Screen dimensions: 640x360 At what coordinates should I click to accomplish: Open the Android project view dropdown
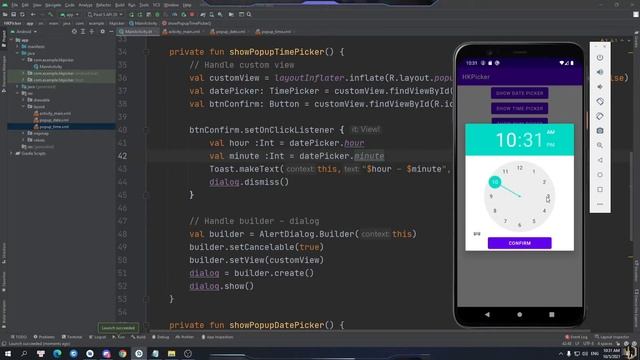point(24,31)
